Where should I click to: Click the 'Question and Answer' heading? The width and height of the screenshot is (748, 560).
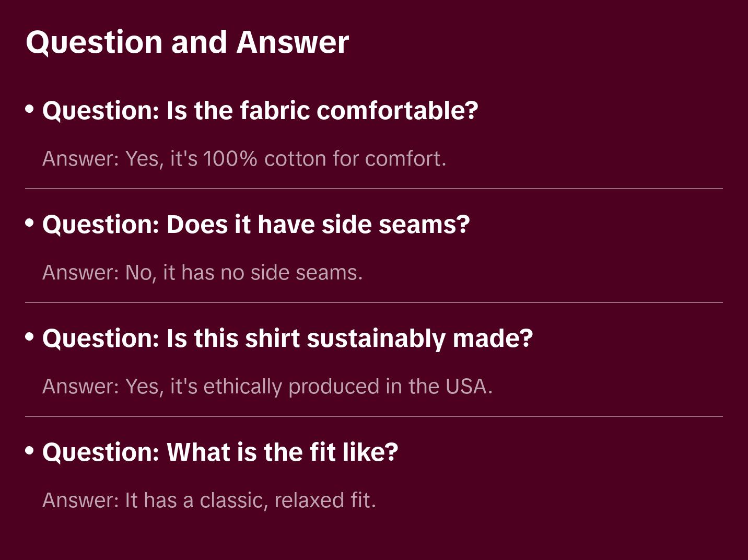click(187, 42)
